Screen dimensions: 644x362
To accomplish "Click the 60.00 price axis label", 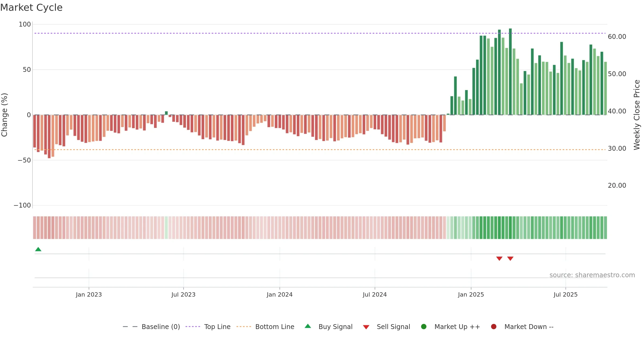I will [617, 37].
